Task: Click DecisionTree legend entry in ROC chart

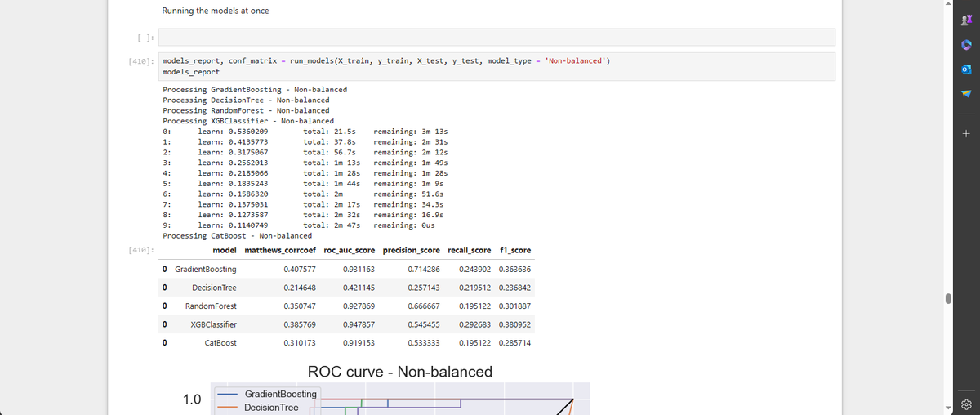Action: point(257,407)
